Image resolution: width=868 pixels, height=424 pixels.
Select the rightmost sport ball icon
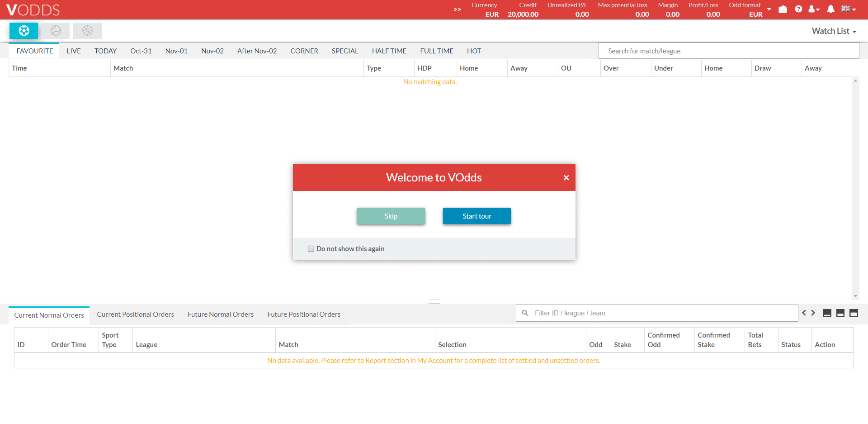pyautogui.click(x=87, y=31)
